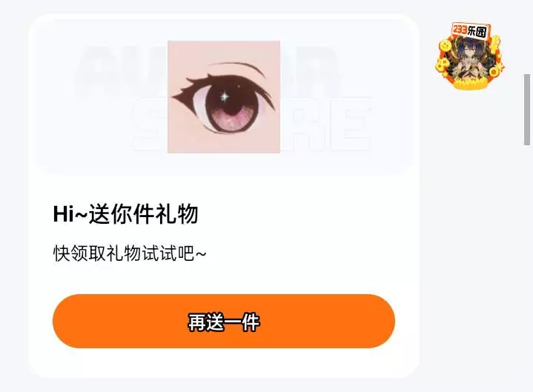Click the 233乐园 badge above the avatar
Image resolution: width=533 pixels, height=392 pixels.
pos(471,30)
